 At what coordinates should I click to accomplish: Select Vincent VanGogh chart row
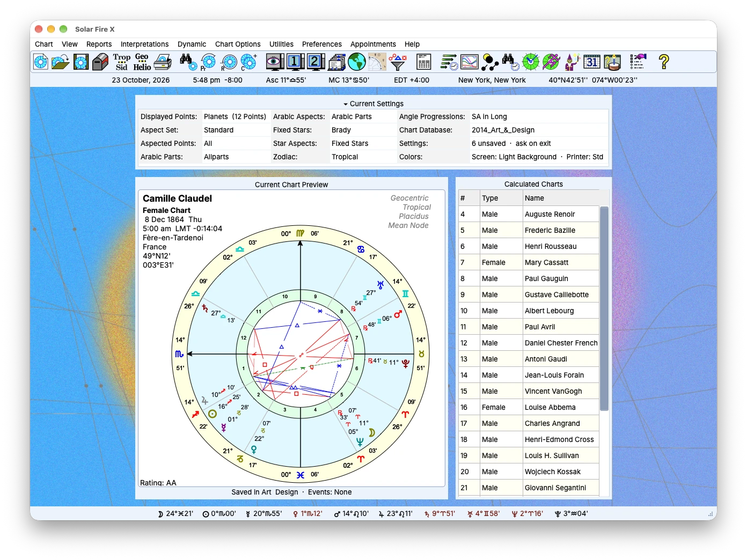(529, 391)
